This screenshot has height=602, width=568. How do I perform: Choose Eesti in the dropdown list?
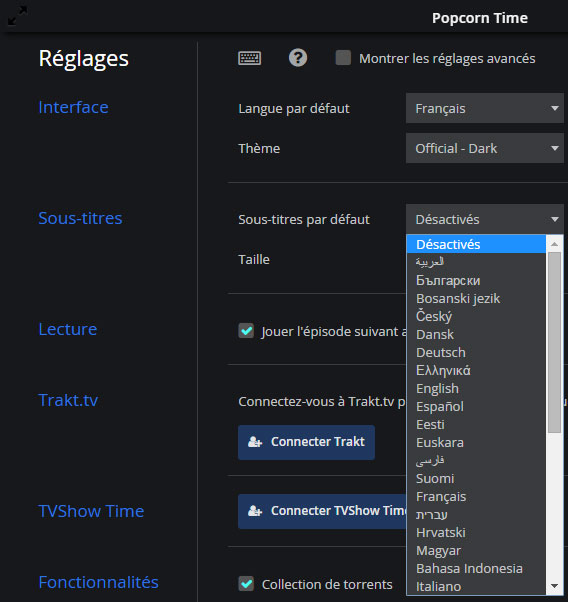(476, 425)
